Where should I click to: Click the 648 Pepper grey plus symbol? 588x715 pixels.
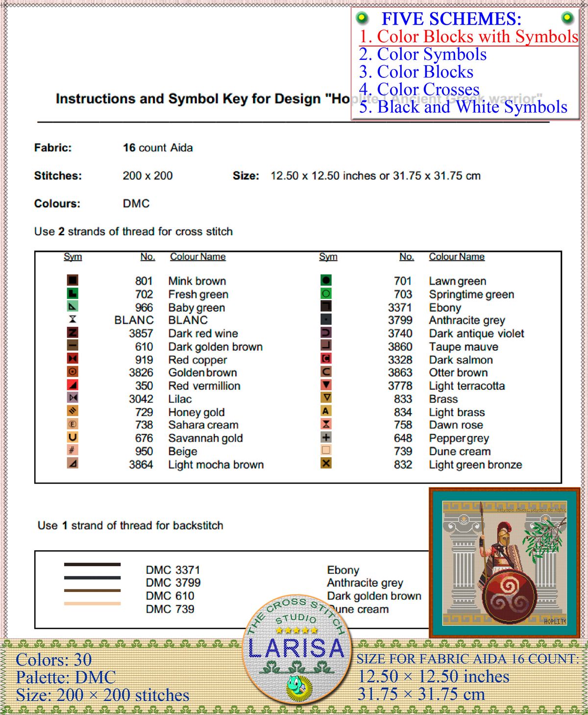[x=326, y=437]
